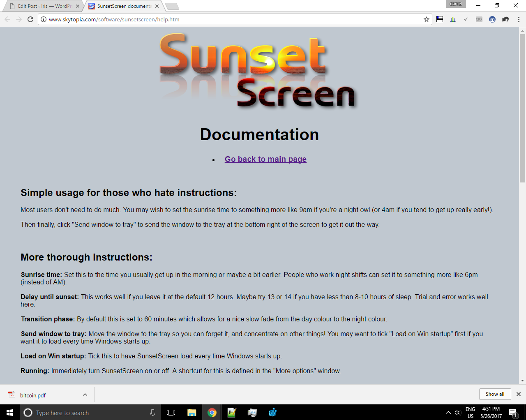The height and width of the screenshot is (420, 526).
Task: Click the page scrollbar down arrow
Action: pyautogui.click(x=522, y=381)
